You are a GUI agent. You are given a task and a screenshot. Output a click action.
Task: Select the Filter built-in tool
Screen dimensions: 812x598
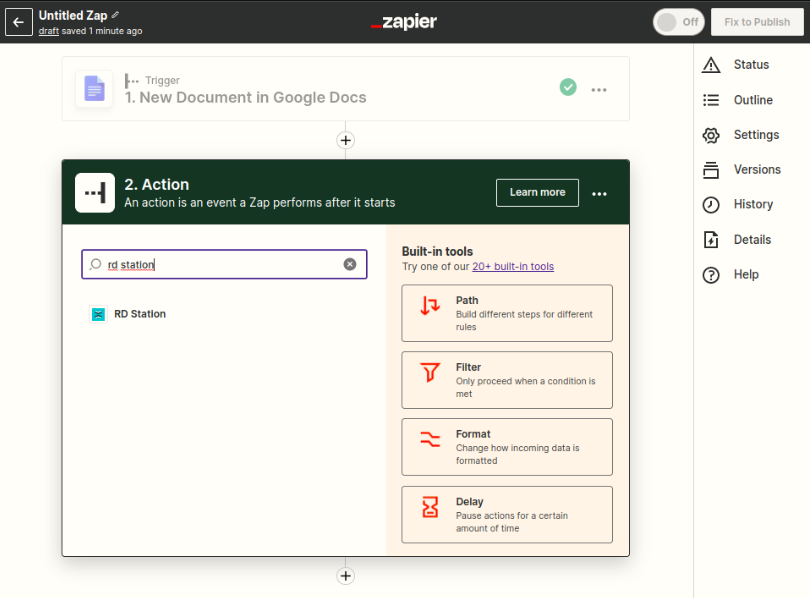coord(506,380)
